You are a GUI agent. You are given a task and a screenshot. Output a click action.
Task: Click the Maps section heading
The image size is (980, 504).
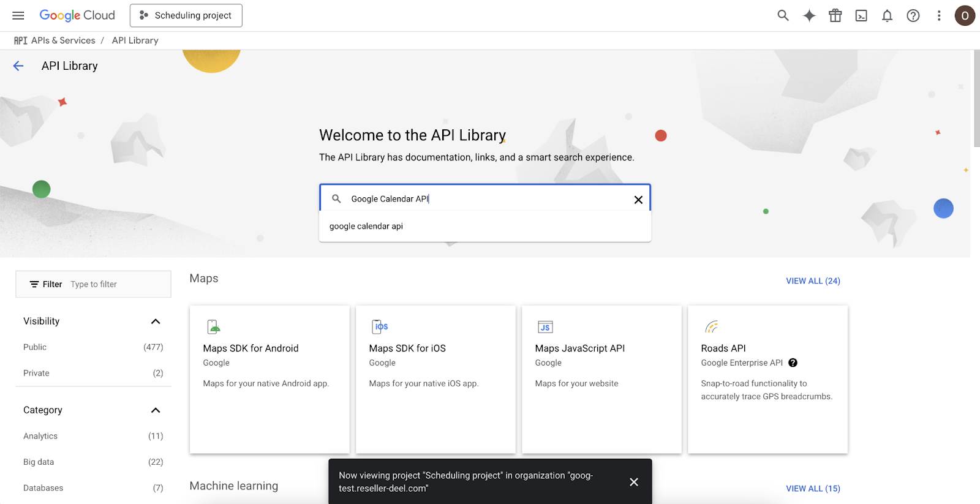click(x=204, y=279)
